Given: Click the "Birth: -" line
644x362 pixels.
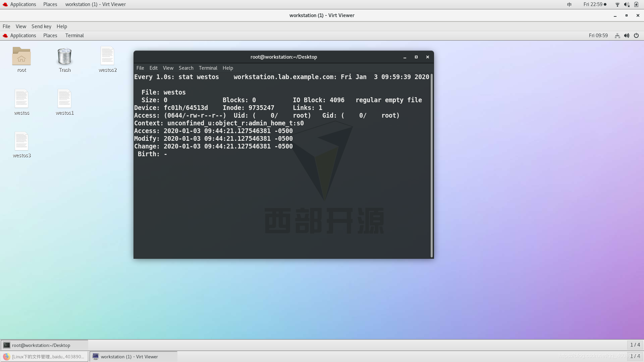Looking at the screenshot, I should coord(152,154).
